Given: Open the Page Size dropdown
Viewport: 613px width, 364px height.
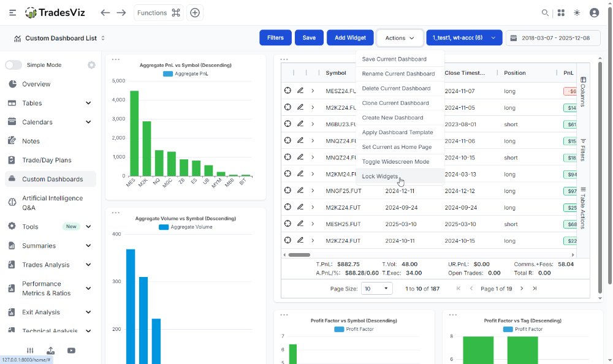Looking at the screenshot, I should coord(377,289).
